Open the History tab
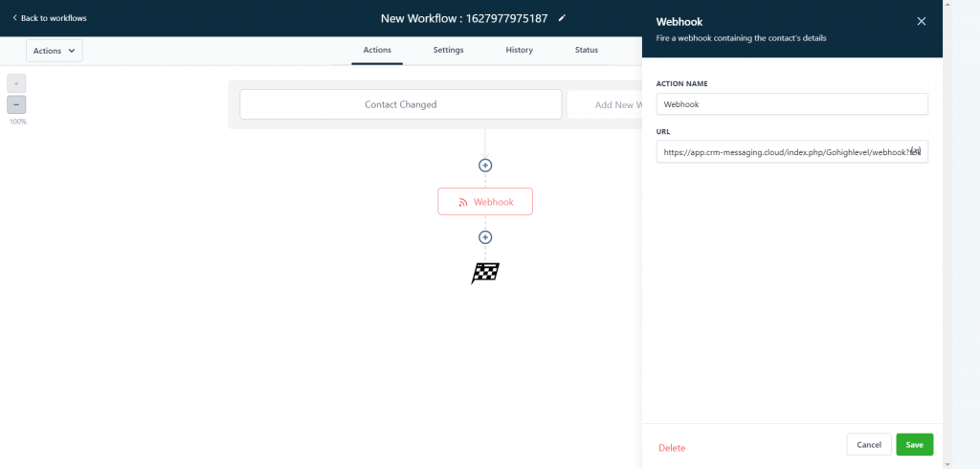The width and height of the screenshot is (980, 469). click(520, 50)
